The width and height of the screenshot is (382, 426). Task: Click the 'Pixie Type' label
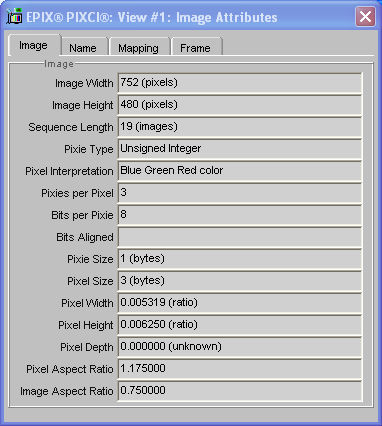[x=89, y=149]
